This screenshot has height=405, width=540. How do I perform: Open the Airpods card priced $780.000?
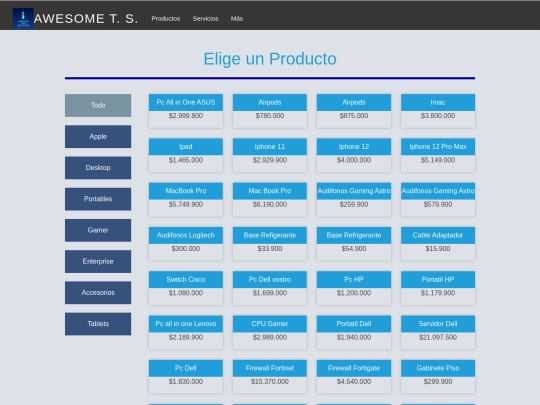click(270, 111)
